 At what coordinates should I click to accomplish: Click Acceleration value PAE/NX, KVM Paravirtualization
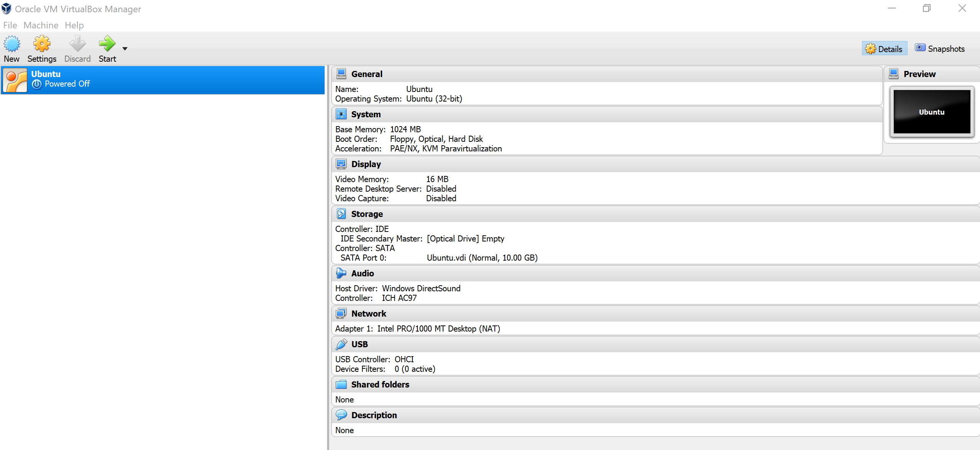tap(446, 148)
